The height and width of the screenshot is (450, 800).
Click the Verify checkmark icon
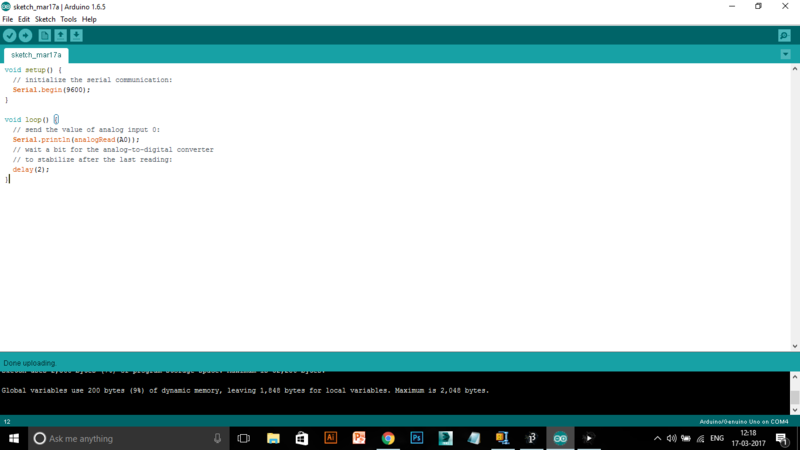pos(10,35)
